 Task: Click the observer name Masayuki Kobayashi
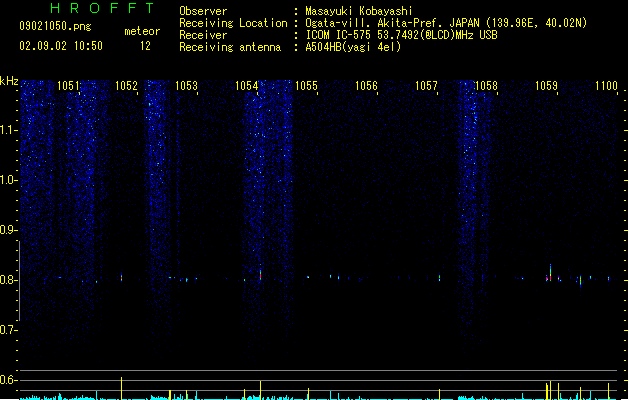pyautogui.click(x=359, y=11)
